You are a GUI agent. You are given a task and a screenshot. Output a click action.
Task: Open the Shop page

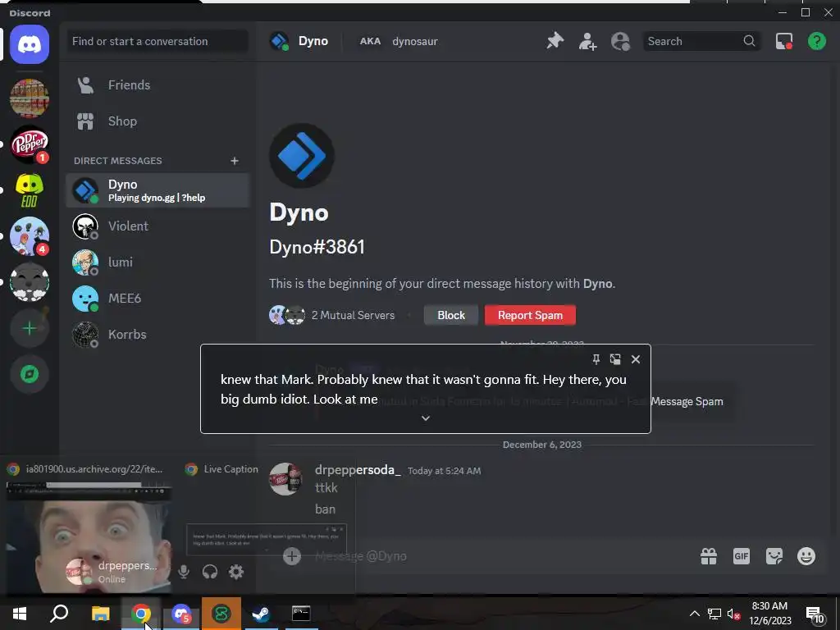tap(157, 121)
